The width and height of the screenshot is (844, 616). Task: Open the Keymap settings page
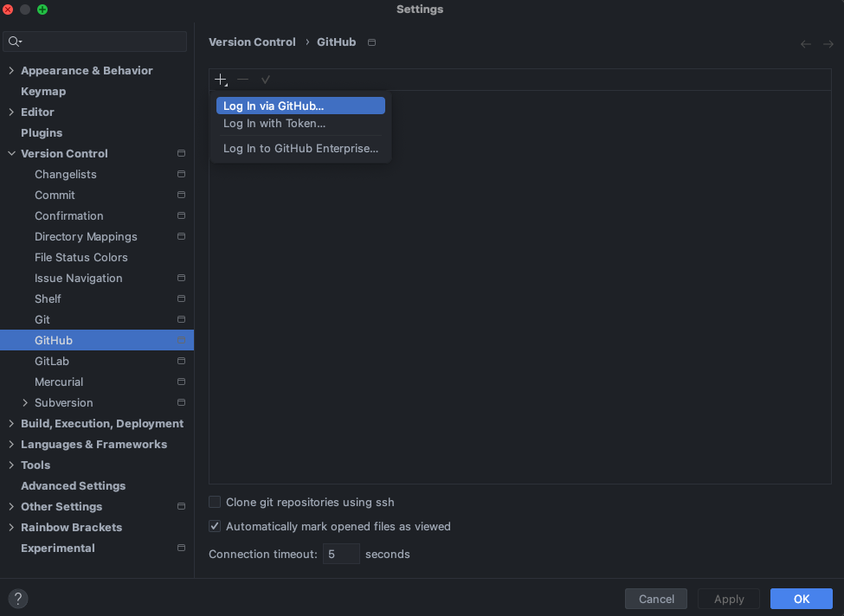tap(43, 92)
